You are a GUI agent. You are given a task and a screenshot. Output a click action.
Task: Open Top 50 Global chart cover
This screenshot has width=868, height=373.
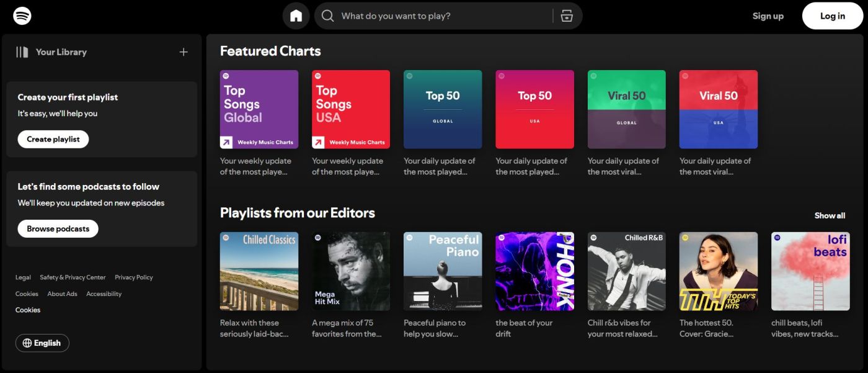coord(443,109)
